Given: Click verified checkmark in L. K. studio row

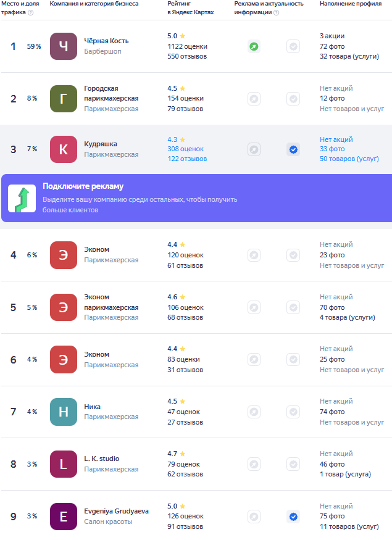Looking at the screenshot, I should (x=293, y=464).
